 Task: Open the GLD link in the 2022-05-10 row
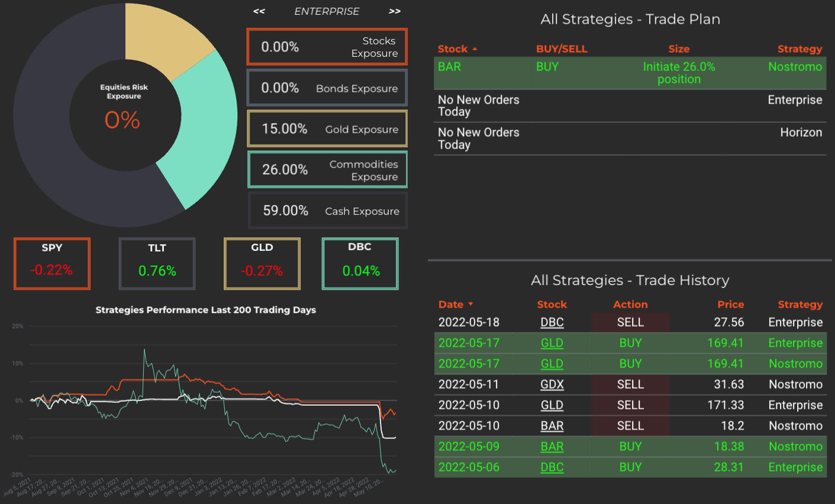[552, 405]
